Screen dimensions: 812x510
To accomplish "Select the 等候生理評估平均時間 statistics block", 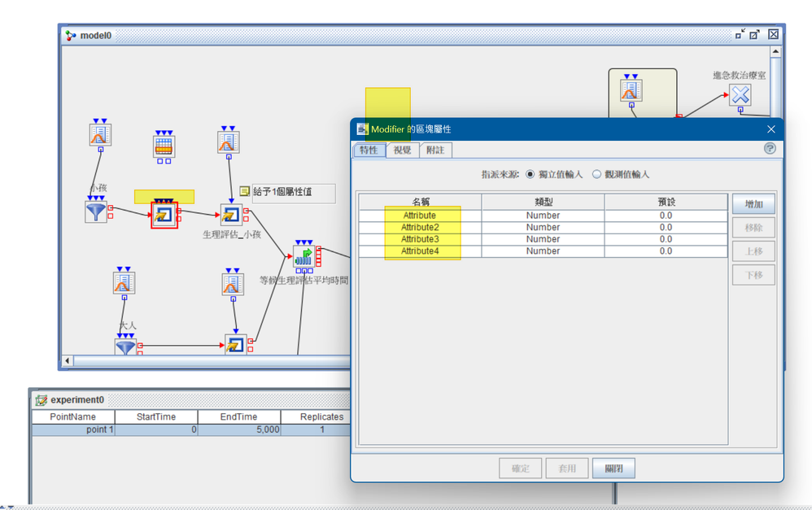I will click(304, 256).
